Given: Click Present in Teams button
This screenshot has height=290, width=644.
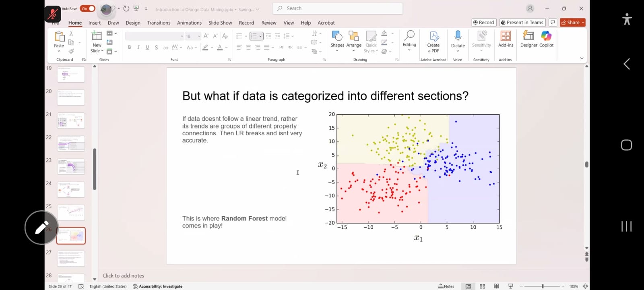Looking at the screenshot, I should coord(522,23).
